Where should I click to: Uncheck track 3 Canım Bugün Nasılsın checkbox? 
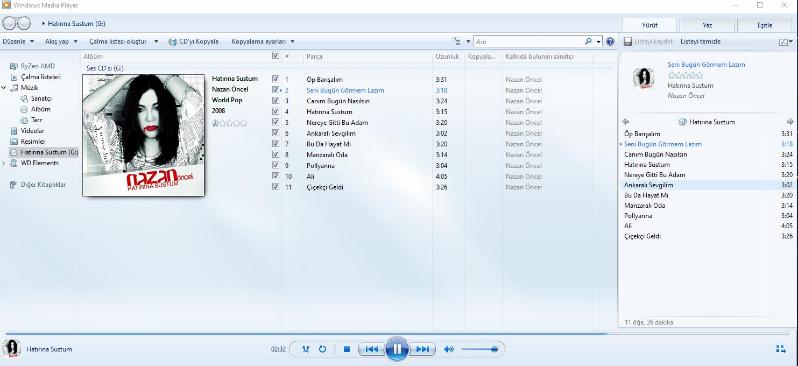click(x=275, y=100)
